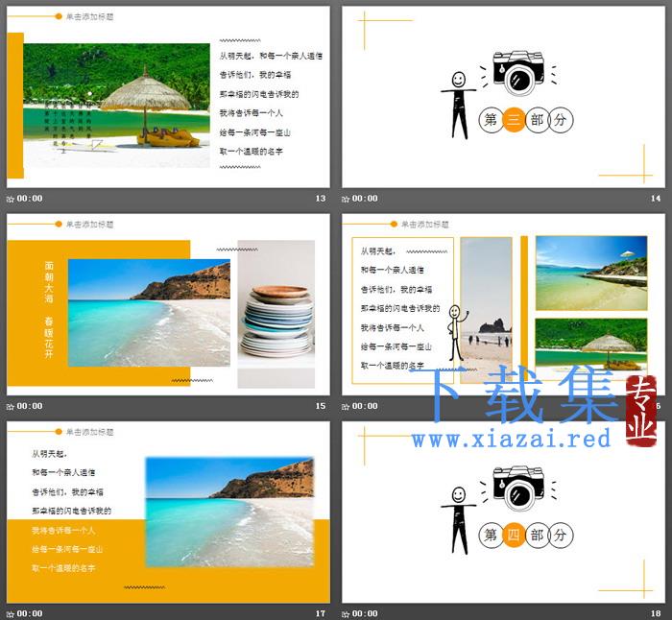Select slide 13 thumbnail with thatched beach umbrella
Image resolution: width=672 pixels, height=620 pixels.
(x=168, y=97)
